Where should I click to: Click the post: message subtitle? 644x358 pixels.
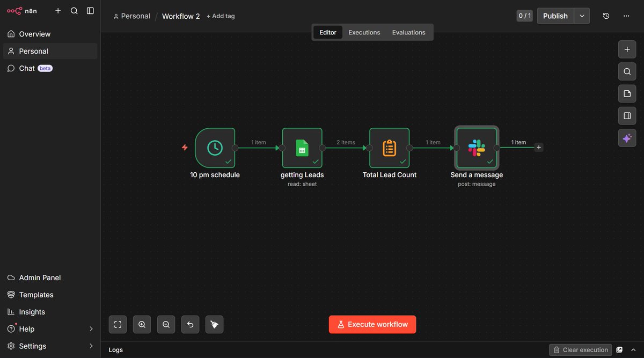(477, 184)
